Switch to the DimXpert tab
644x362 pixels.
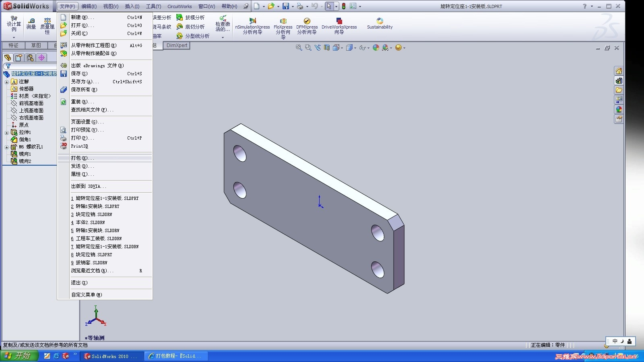click(x=177, y=45)
